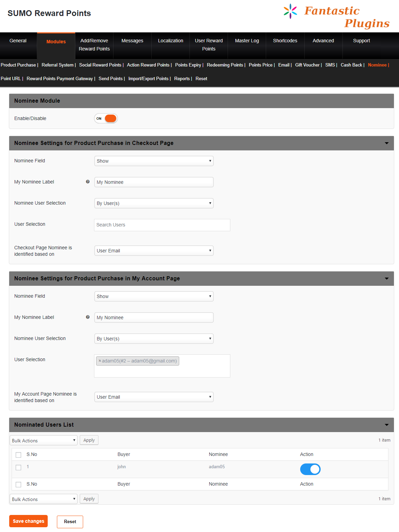399x532 pixels.
Task: Open Checkout Page Nominee identified based on dropdown
Action: tap(154, 251)
